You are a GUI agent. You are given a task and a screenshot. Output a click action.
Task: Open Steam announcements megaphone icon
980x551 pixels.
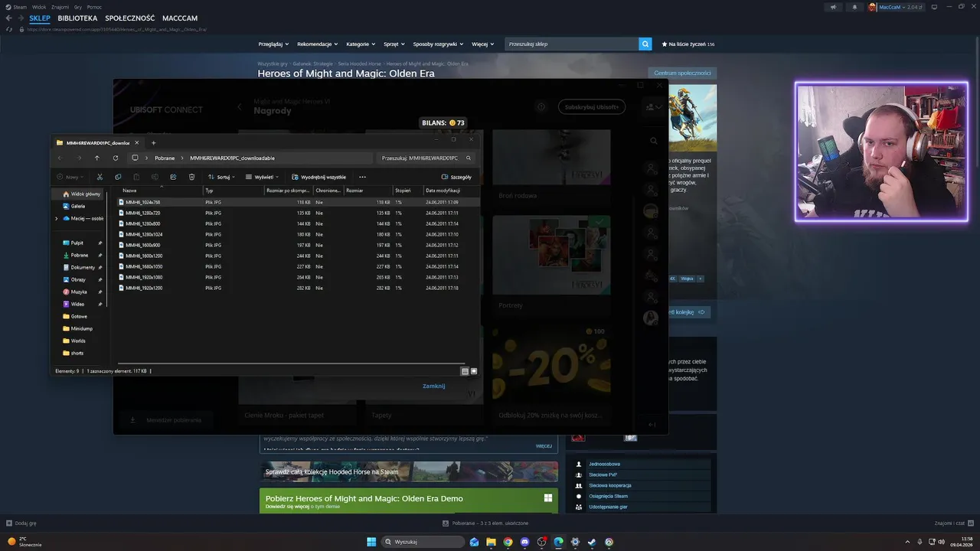(x=833, y=7)
